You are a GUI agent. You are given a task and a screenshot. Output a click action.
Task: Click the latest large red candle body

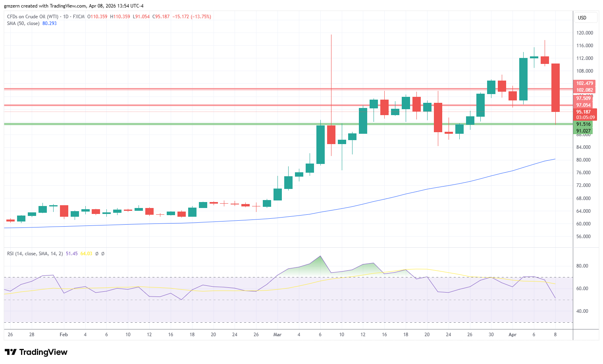coord(555,88)
